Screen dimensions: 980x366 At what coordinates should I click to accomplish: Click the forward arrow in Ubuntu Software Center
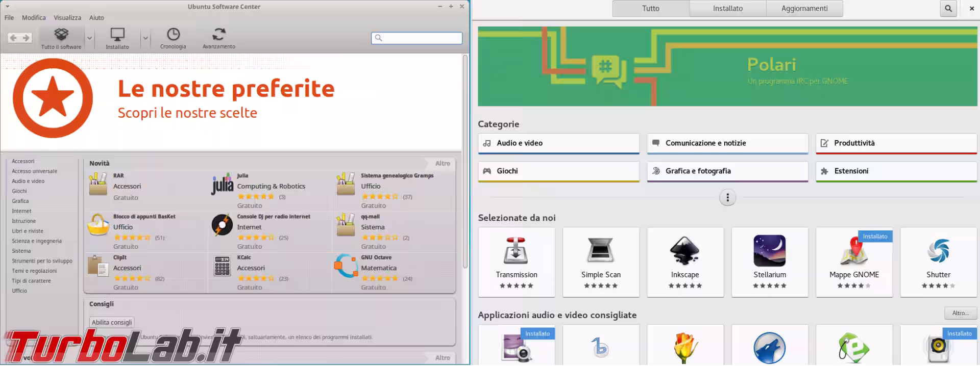(26, 38)
